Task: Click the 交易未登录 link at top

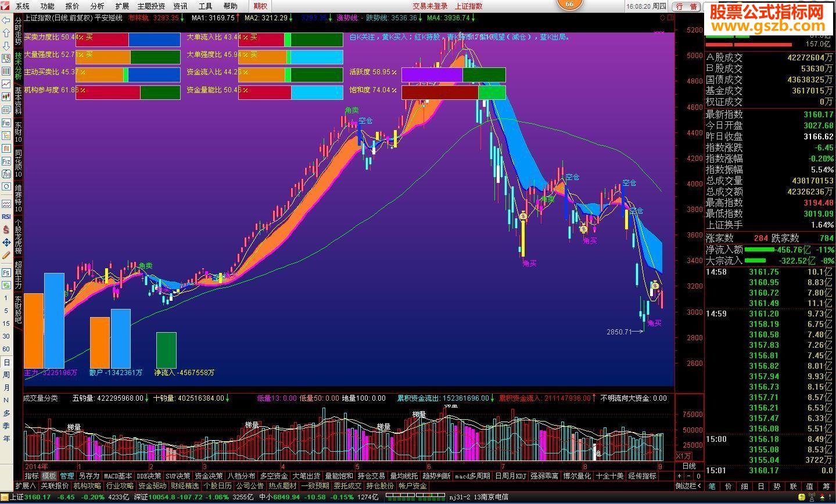Action: click(x=430, y=6)
